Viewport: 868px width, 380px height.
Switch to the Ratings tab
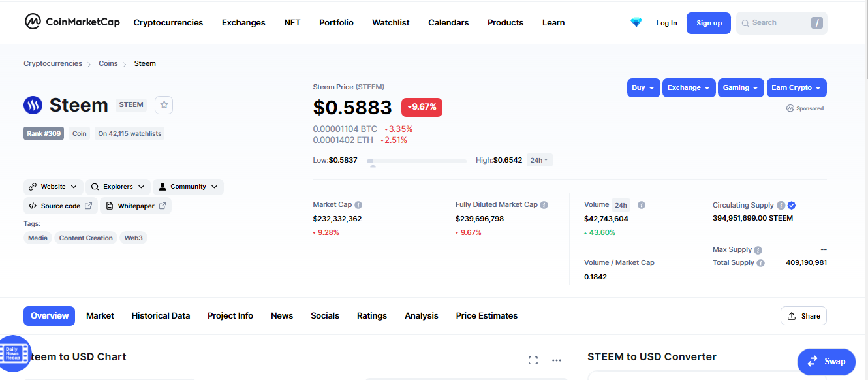(x=372, y=316)
